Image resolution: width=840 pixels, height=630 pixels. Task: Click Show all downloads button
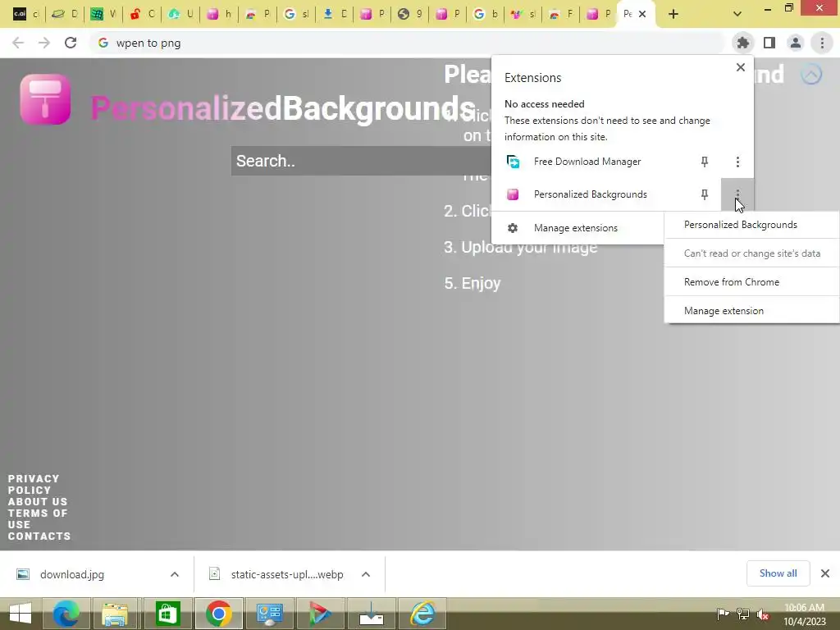pyautogui.click(x=778, y=573)
